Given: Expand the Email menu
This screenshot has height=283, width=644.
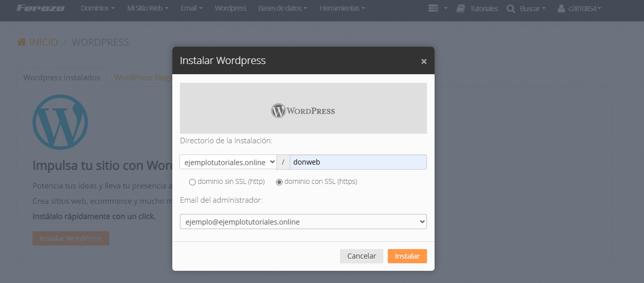Looking at the screenshot, I should point(192,9).
